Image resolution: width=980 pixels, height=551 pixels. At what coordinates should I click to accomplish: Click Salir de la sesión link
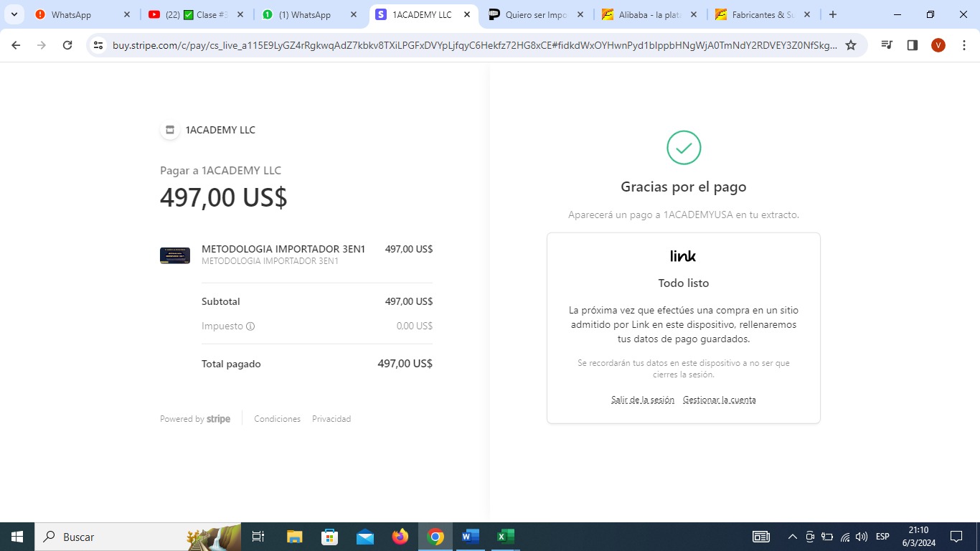tap(643, 400)
